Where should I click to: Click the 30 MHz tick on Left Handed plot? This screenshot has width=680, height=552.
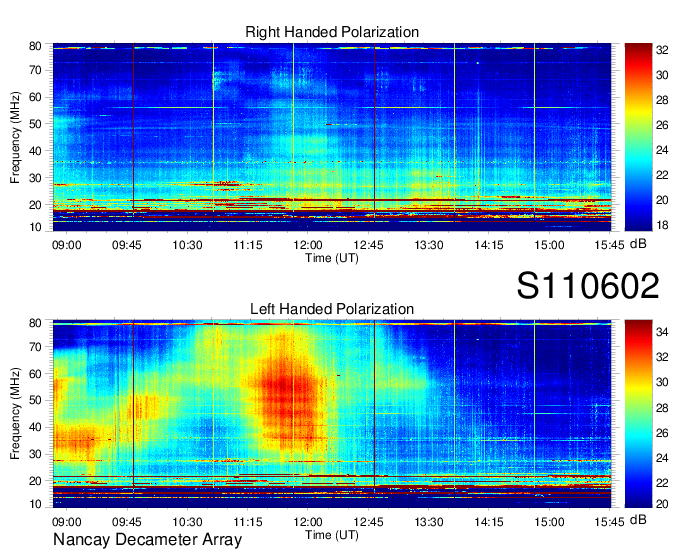(35, 454)
